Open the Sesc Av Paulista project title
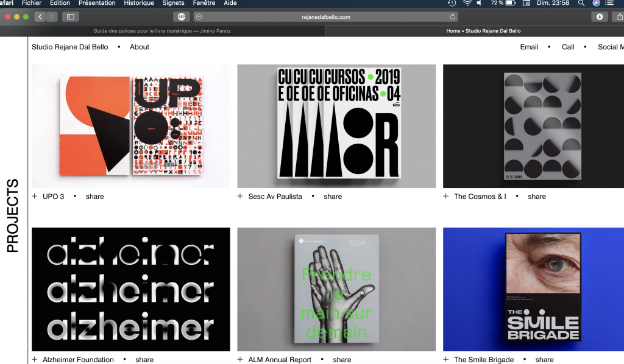The width and height of the screenshot is (624, 364). coord(275,197)
